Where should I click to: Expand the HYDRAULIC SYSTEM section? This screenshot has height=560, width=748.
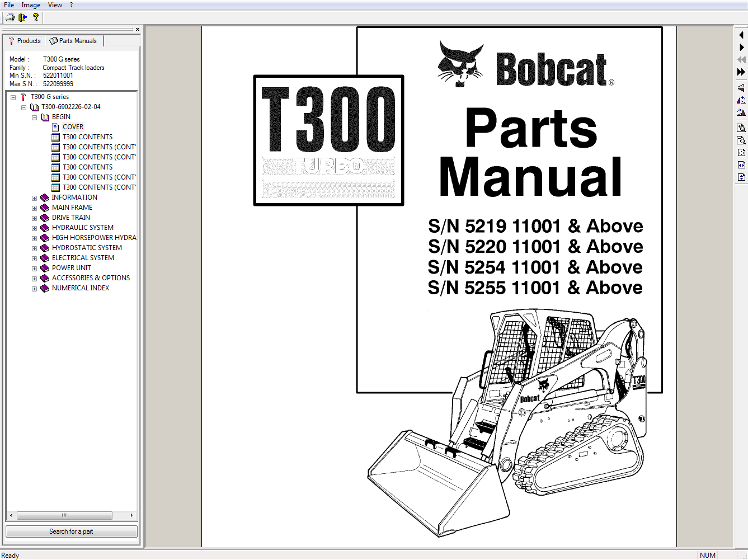34,228
